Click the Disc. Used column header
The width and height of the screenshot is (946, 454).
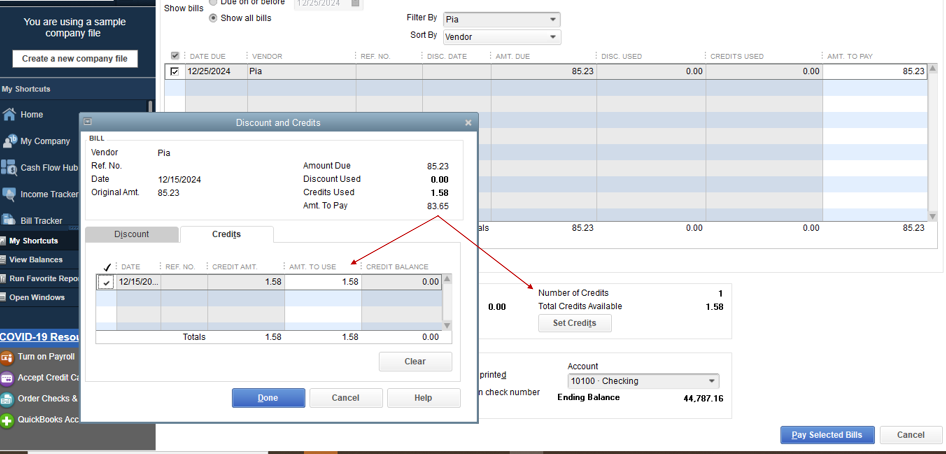(621, 56)
